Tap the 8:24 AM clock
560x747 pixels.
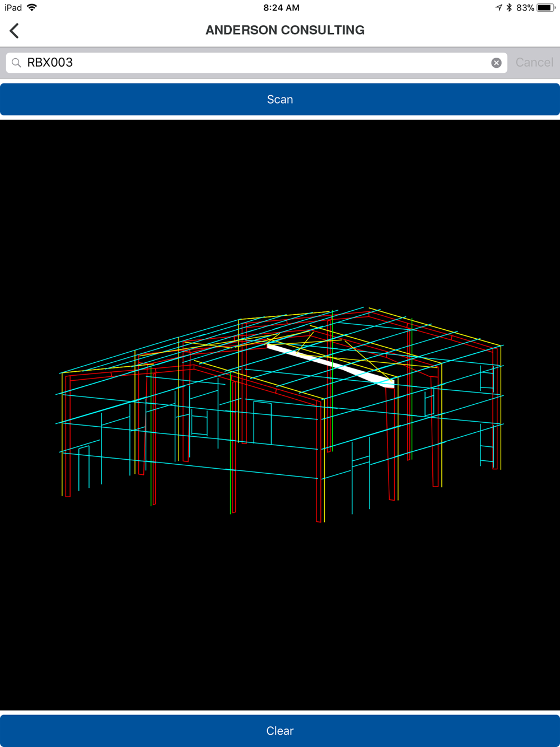click(x=281, y=8)
